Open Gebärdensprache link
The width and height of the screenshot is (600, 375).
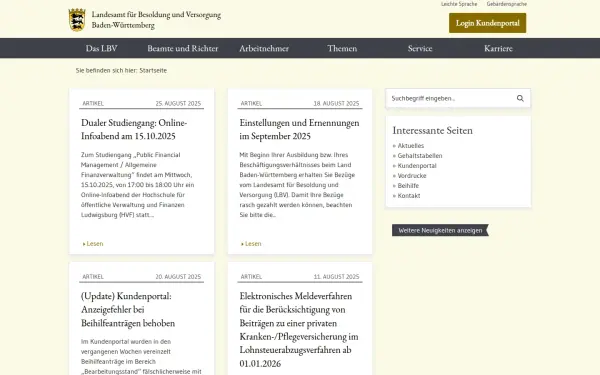pyautogui.click(x=507, y=4)
